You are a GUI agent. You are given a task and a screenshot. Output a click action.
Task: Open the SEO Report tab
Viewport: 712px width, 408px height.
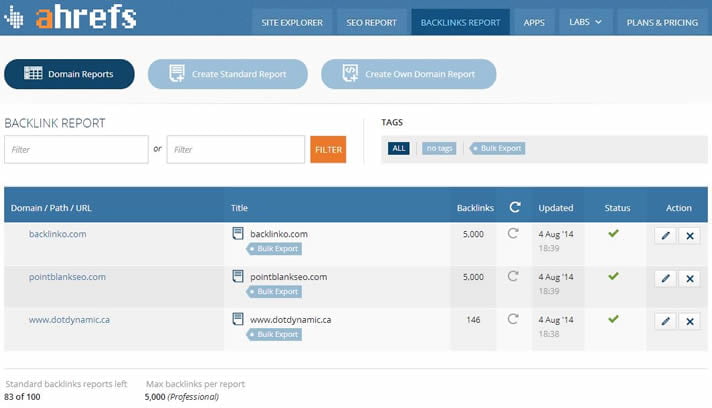coord(371,22)
